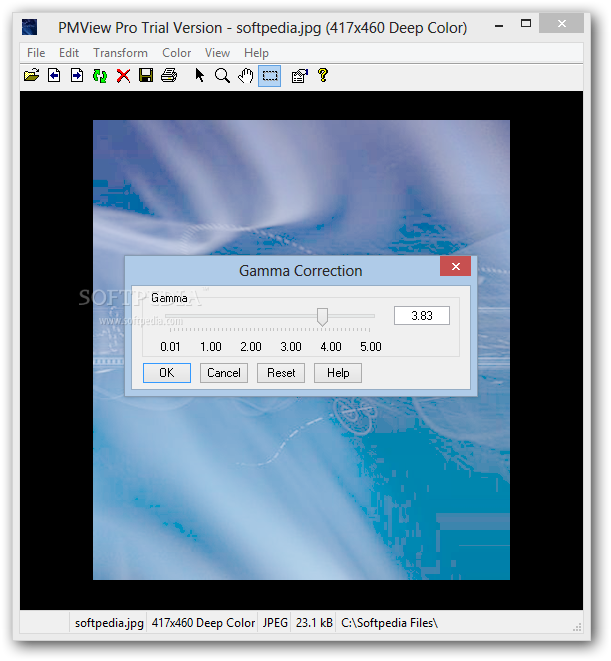Click the PMView application icon in title bar
Image resolution: width=611 pixels, height=661 pixels.
tap(30, 27)
